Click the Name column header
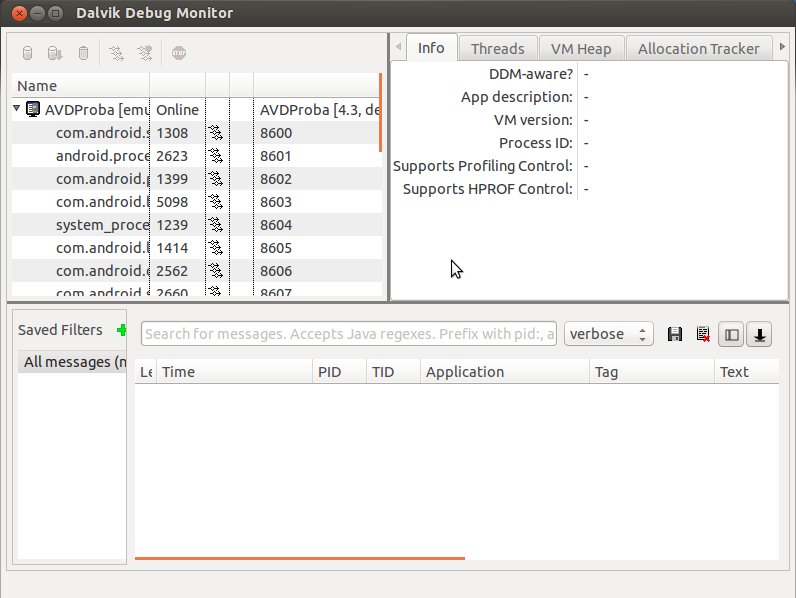The width and height of the screenshot is (796, 598). pyautogui.click(x=81, y=86)
